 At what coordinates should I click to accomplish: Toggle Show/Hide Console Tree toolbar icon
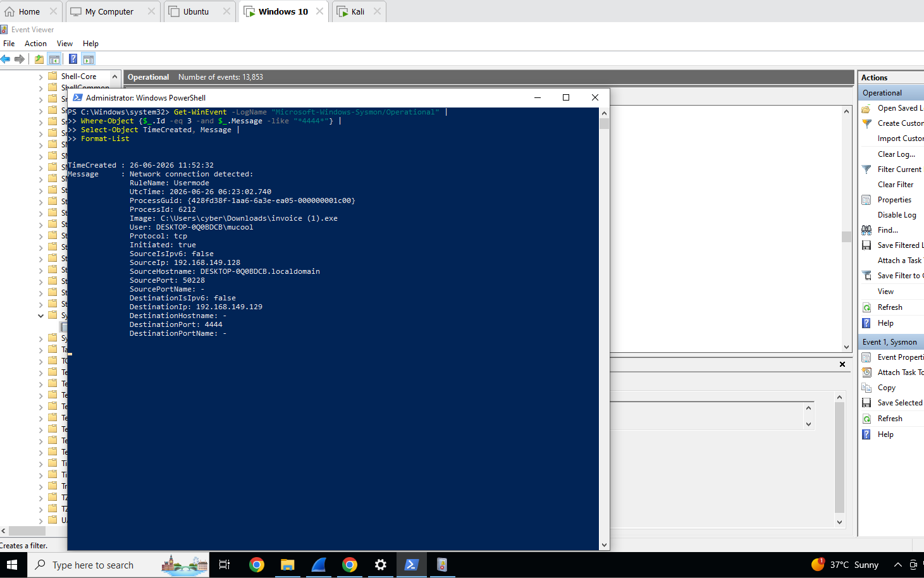[x=54, y=59]
